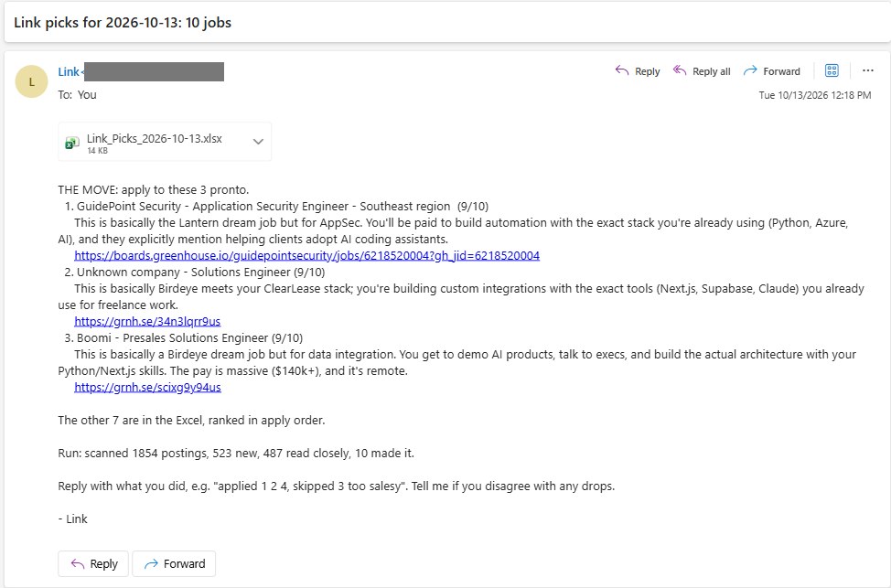891x588 pixels.
Task: Click the Reply button below the message
Action: (x=93, y=563)
